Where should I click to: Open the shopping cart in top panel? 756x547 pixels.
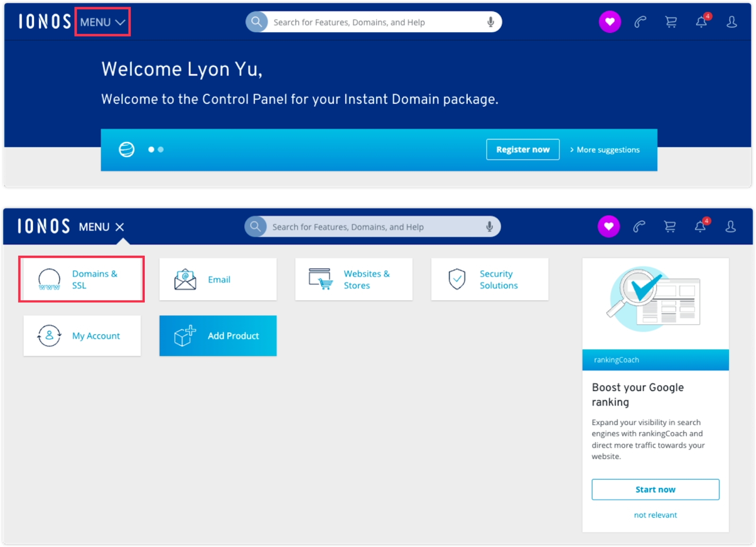671,22
